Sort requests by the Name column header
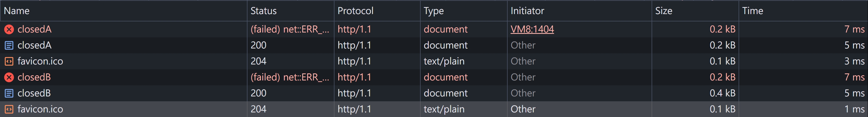This screenshot has height=117, width=868. click(x=123, y=11)
